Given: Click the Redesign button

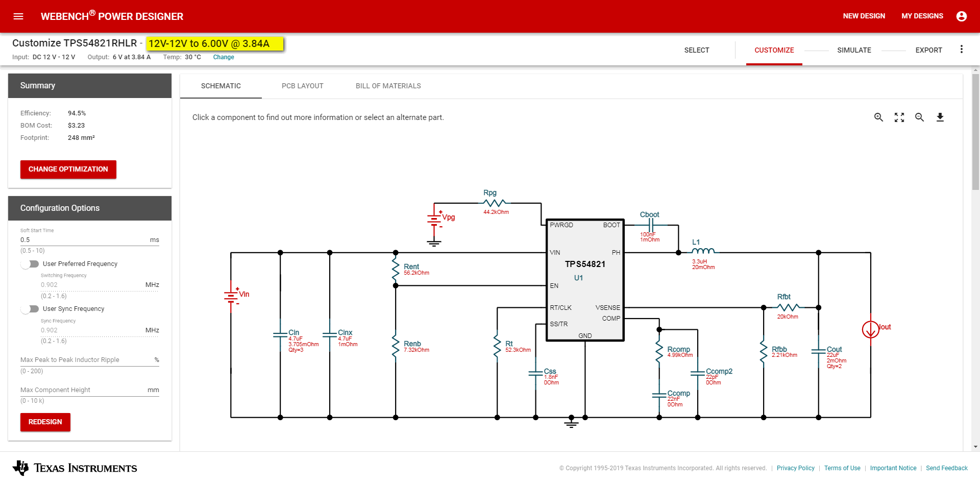Looking at the screenshot, I should [x=45, y=422].
